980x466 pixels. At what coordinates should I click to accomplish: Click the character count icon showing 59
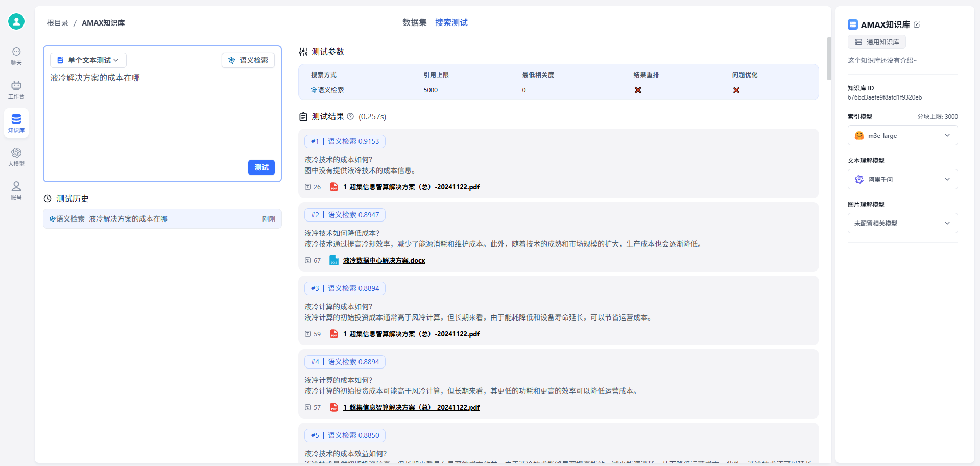(x=308, y=334)
